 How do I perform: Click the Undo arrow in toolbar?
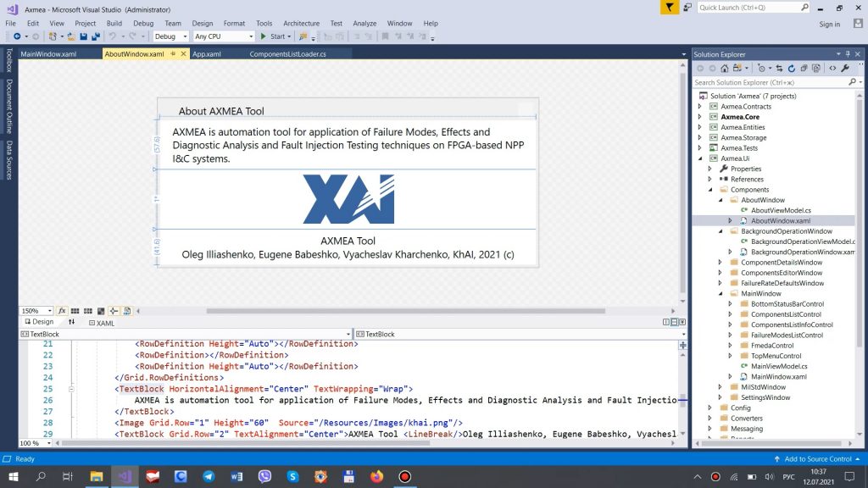coord(113,36)
